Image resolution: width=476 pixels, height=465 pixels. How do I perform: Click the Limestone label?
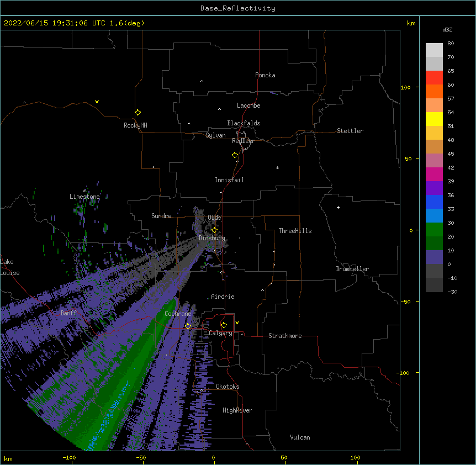coord(84,197)
